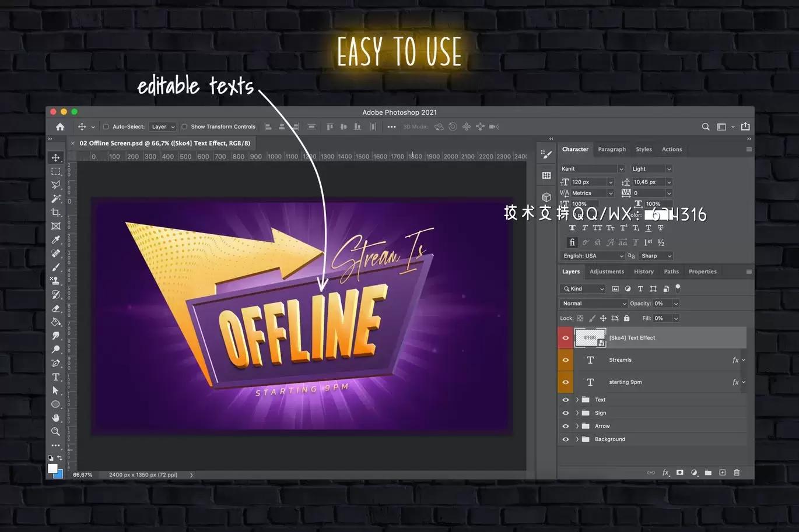Screen dimensions: 799x532
Task: Open the Auto-Select Layer dropdown
Action: tap(163, 126)
